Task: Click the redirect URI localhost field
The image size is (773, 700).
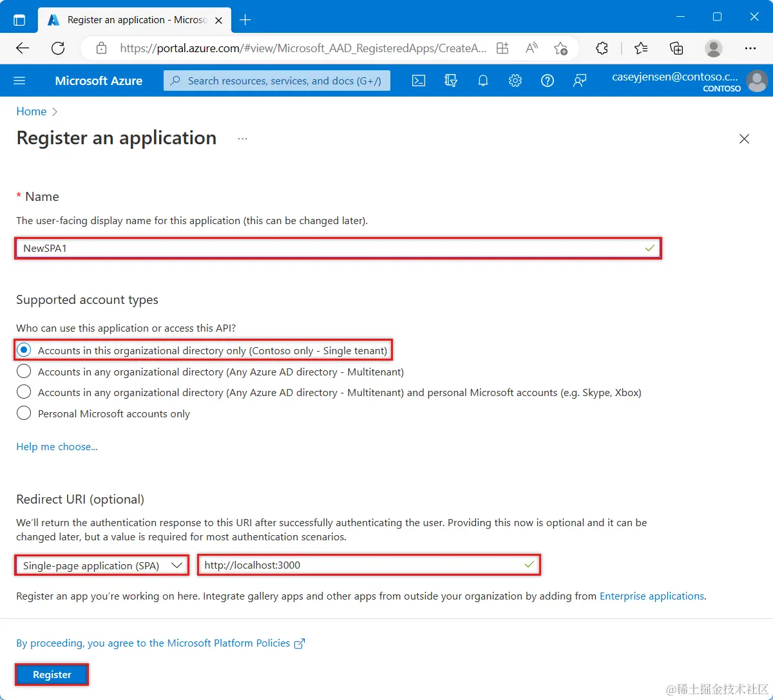Action: pos(368,565)
